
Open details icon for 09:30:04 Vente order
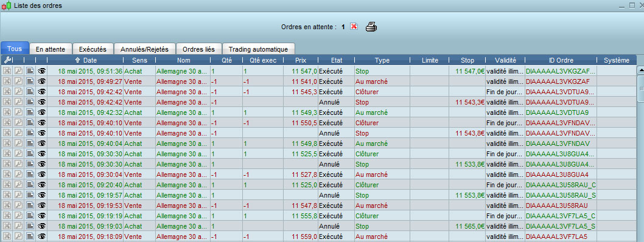30,175
